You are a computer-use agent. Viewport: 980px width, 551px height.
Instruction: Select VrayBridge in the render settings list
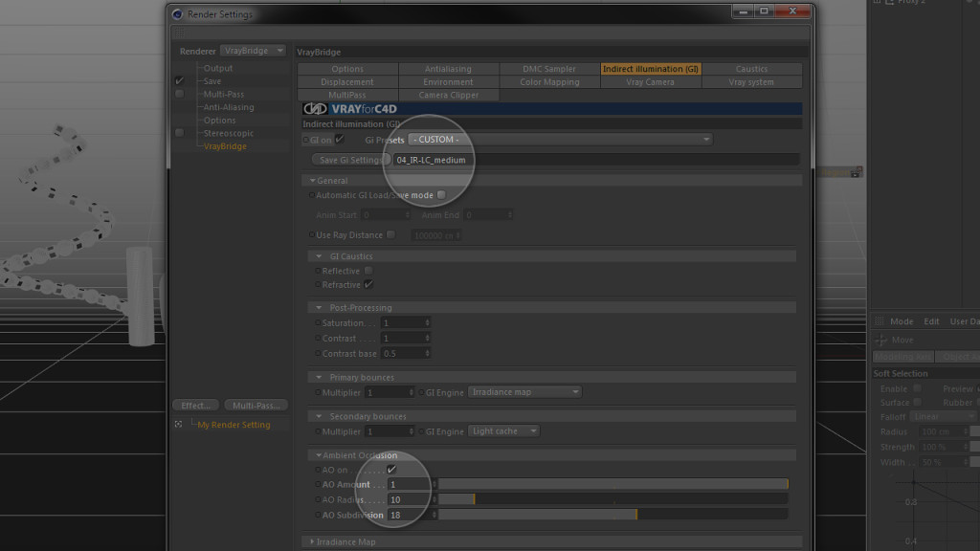tap(225, 146)
